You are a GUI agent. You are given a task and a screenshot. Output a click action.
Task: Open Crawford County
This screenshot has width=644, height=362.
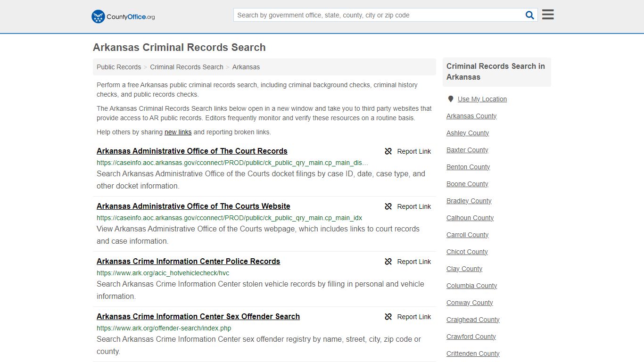tap(471, 337)
